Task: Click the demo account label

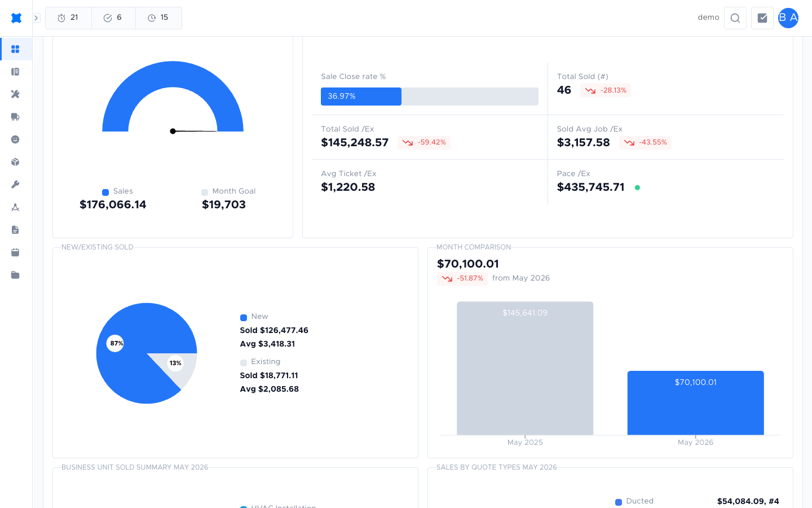Action: pyautogui.click(x=708, y=17)
